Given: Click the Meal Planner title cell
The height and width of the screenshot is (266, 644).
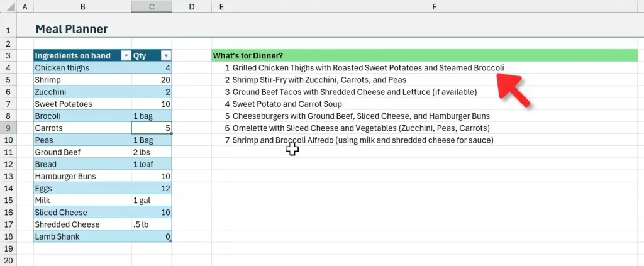Looking at the screenshot, I should 71,29.
